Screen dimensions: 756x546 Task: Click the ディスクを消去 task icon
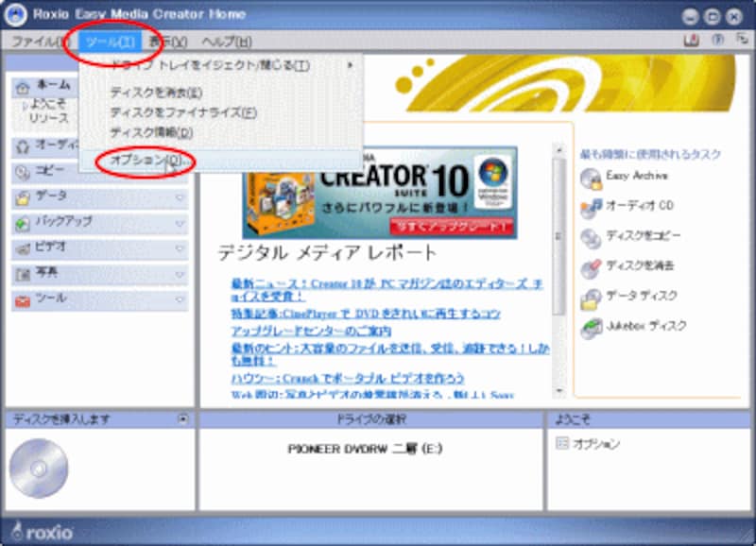[591, 268]
